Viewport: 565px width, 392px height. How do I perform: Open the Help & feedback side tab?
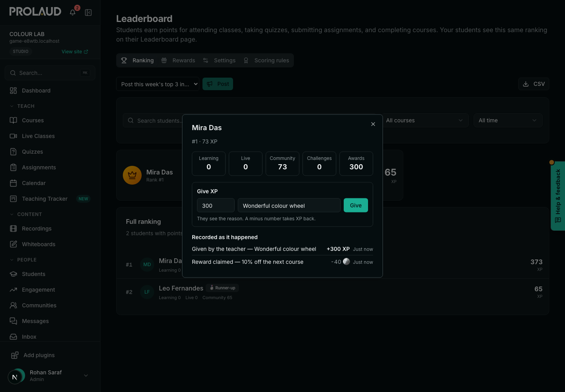pos(558,196)
